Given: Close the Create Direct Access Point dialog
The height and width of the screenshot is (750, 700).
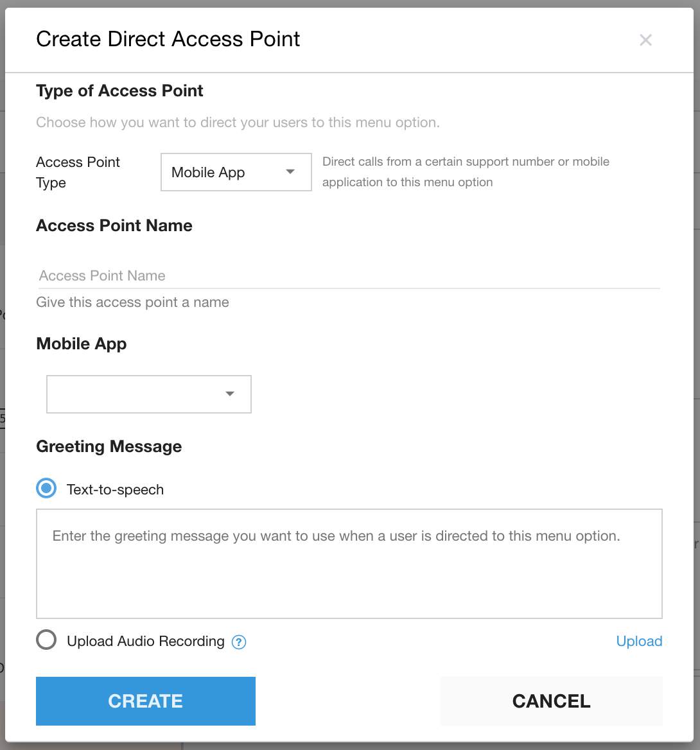Looking at the screenshot, I should pyautogui.click(x=645, y=40).
